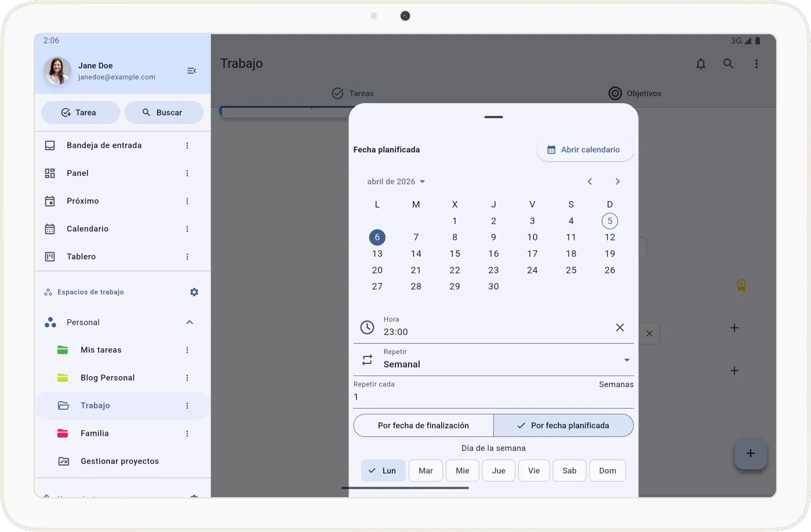Open the Repetir Semanal dropdown
Viewport: 811px width, 532px height.
[493, 360]
